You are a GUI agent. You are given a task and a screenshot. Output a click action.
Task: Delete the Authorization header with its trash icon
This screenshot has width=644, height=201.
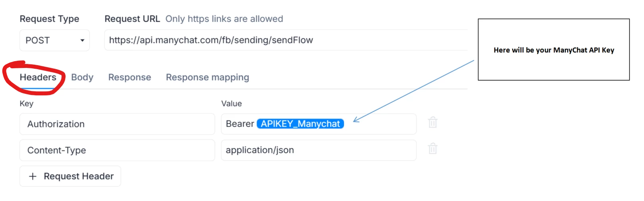click(433, 122)
